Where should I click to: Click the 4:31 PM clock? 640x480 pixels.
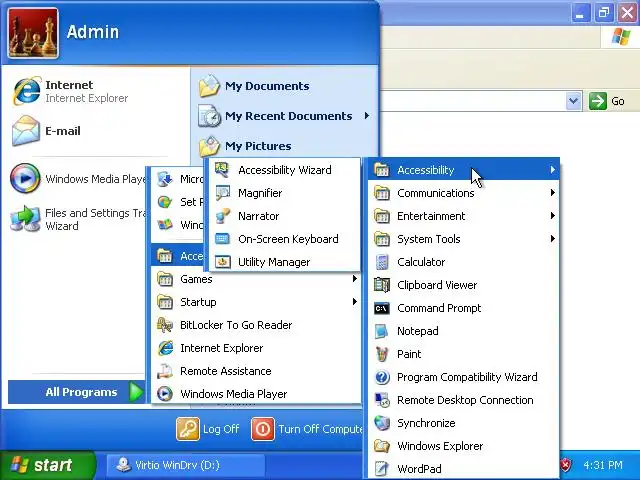coord(603,465)
